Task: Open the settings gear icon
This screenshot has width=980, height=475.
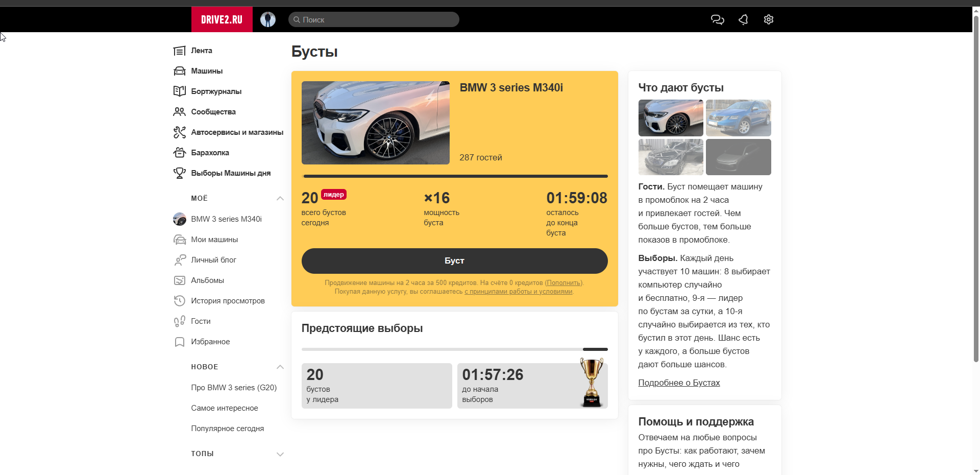Action: pos(769,19)
